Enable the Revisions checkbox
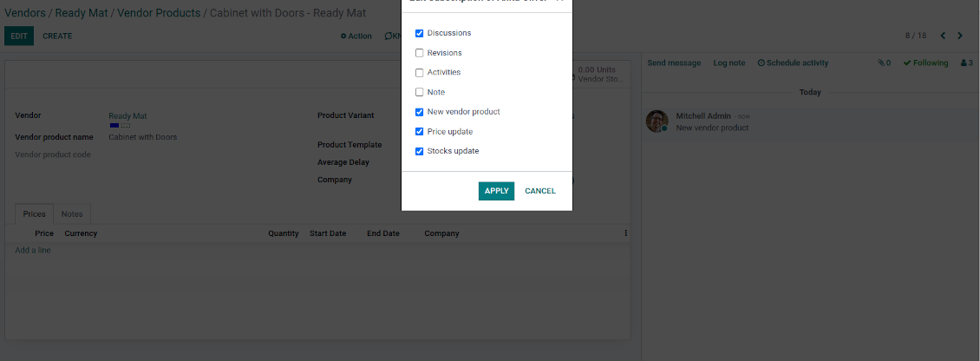Screen dimensions: 980x361 point(420,53)
